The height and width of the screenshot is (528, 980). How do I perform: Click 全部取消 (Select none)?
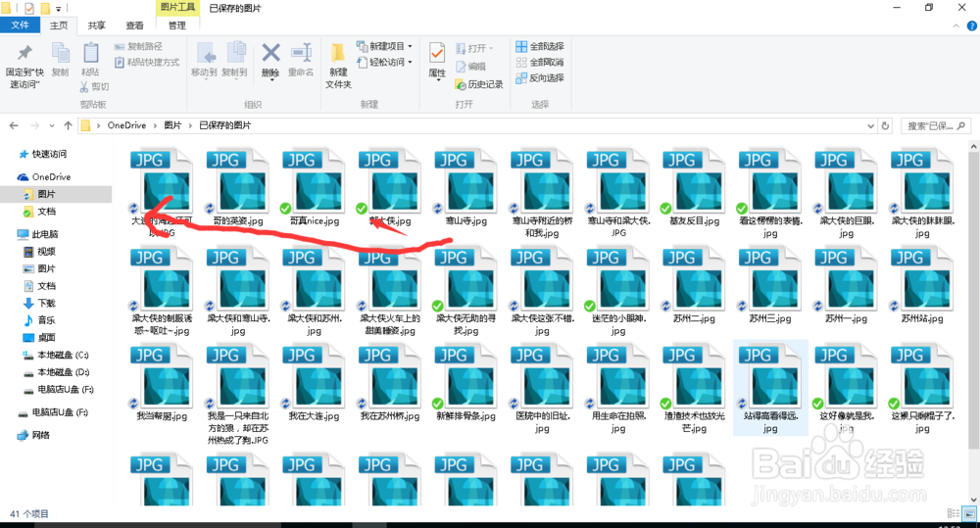pyautogui.click(x=540, y=62)
